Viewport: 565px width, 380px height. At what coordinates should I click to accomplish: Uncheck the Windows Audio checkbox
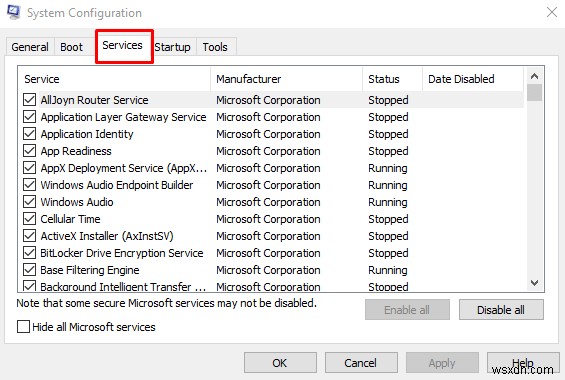[x=29, y=202]
